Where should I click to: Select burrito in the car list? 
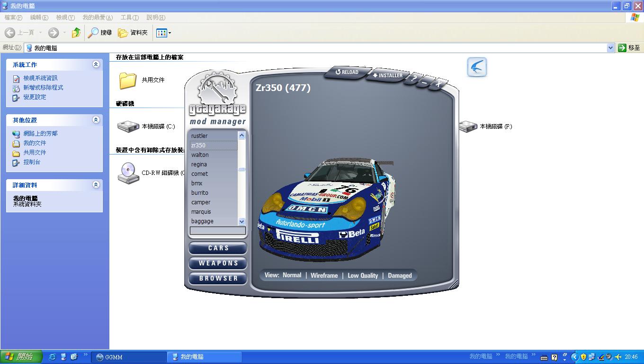click(214, 193)
